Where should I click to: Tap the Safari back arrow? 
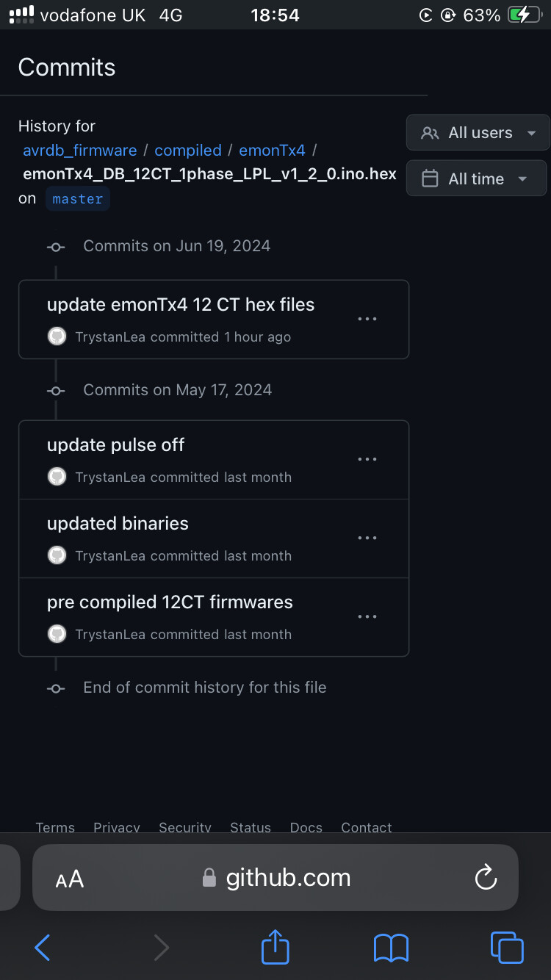(43, 948)
